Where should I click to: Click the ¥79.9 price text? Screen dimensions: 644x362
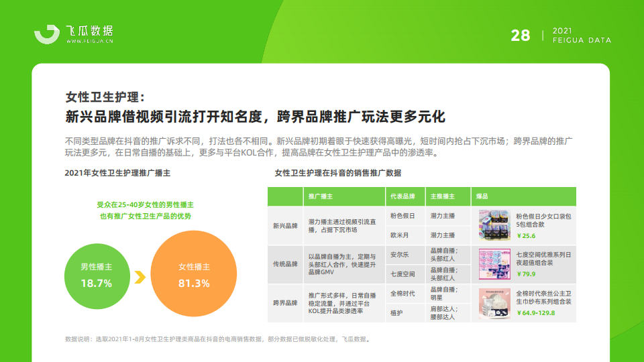coord(525,274)
